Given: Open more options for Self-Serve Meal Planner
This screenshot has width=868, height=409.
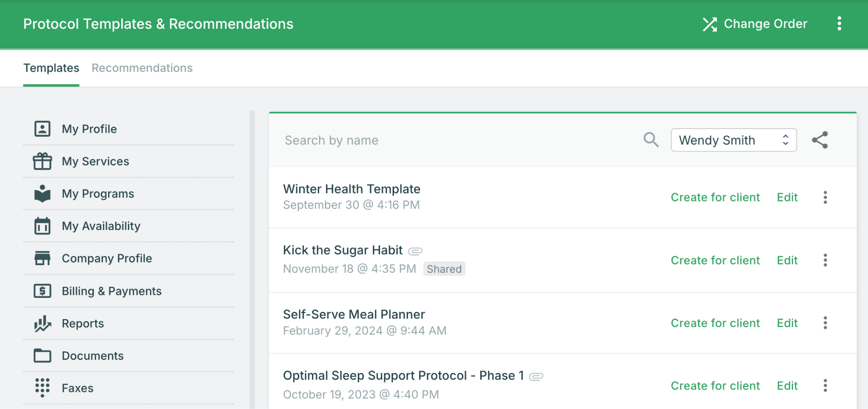Looking at the screenshot, I should click(825, 323).
